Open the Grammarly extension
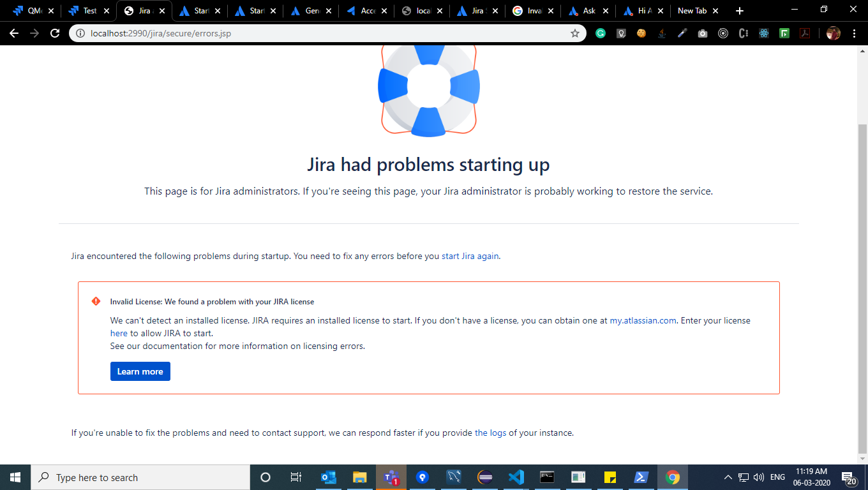 click(x=601, y=33)
